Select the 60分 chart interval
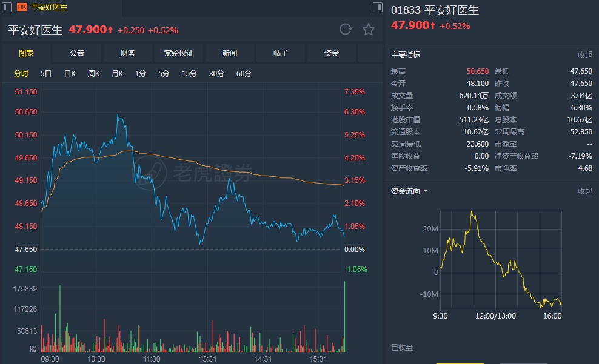This screenshot has width=599, height=364. click(x=244, y=74)
